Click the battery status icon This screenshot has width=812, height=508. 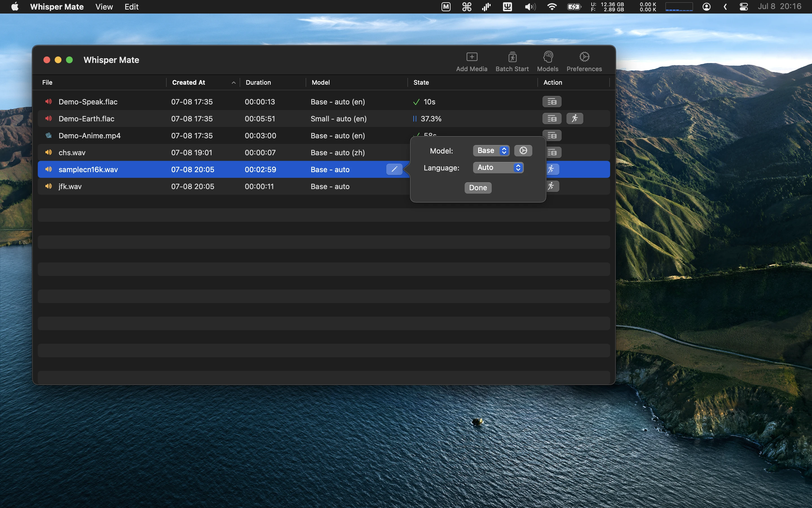[574, 7]
